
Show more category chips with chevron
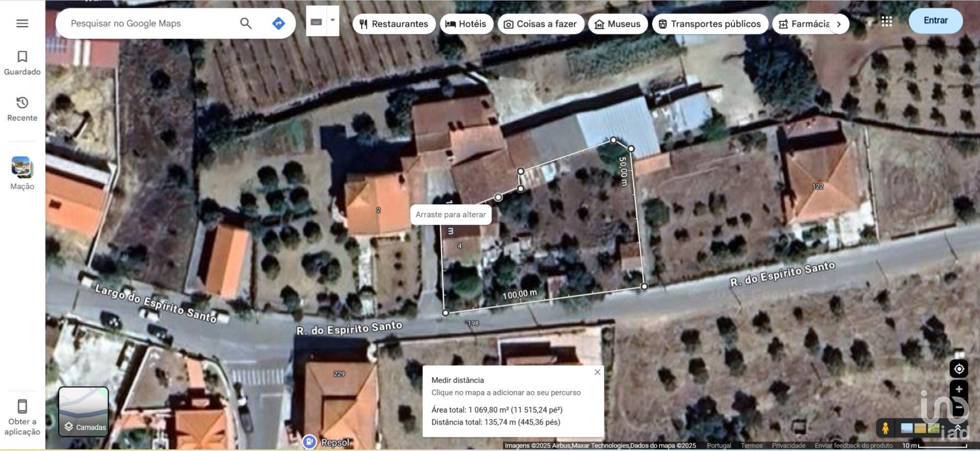click(x=839, y=24)
